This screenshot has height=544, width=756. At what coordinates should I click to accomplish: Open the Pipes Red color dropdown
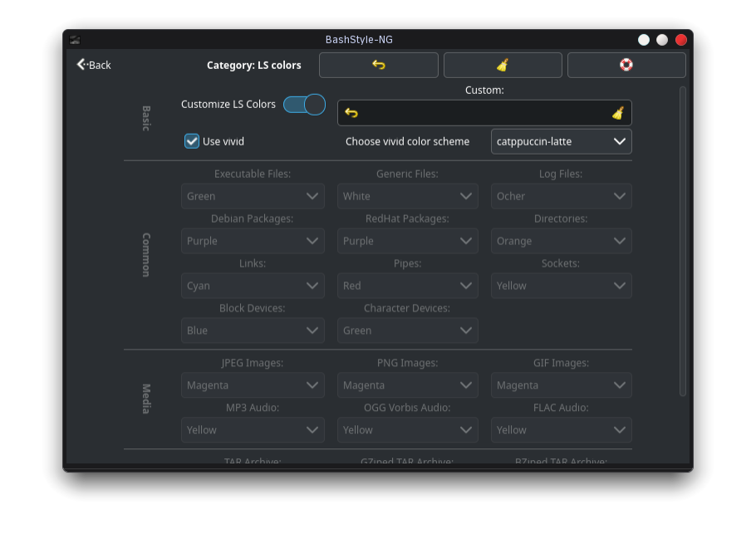pos(407,286)
